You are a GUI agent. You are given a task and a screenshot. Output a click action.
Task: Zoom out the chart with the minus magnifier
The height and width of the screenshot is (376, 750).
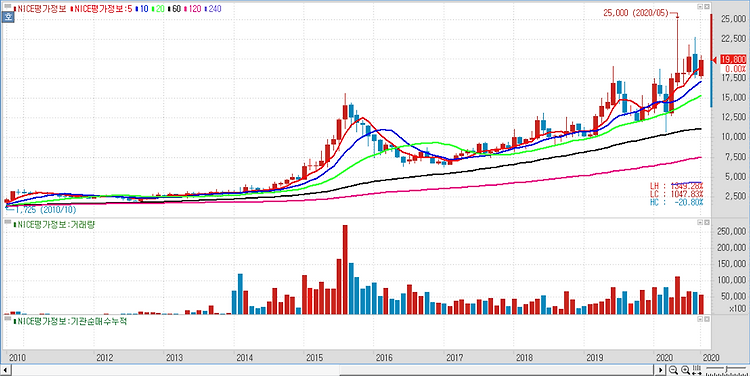tap(673, 370)
